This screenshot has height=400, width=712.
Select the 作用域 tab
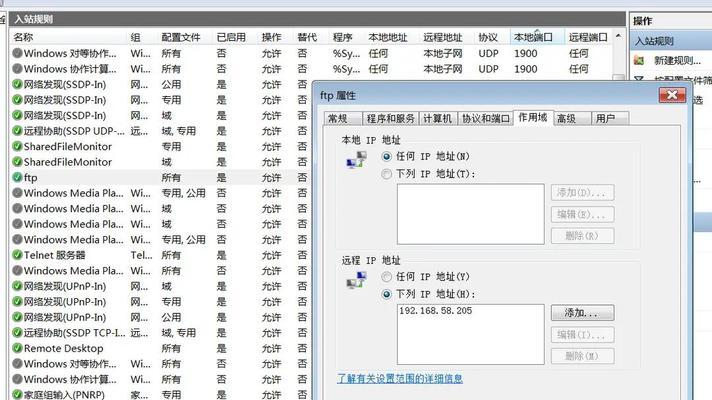(x=533, y=117)
